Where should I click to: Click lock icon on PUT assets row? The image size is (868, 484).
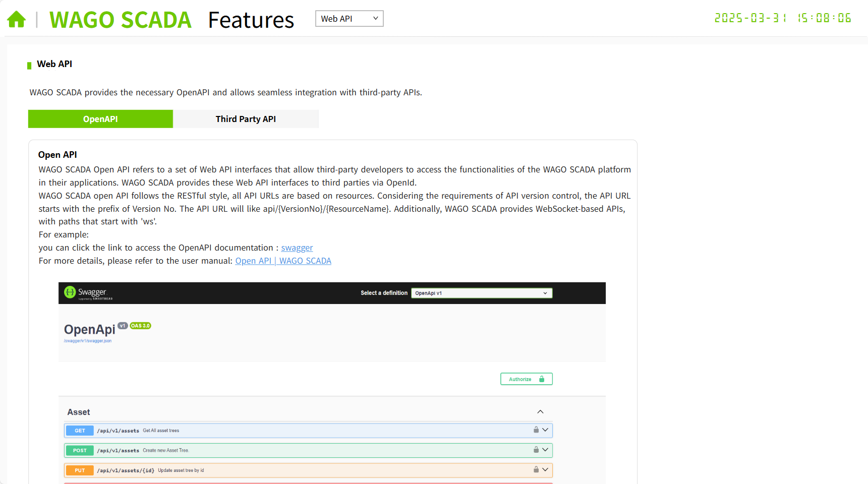coord(536,470)
